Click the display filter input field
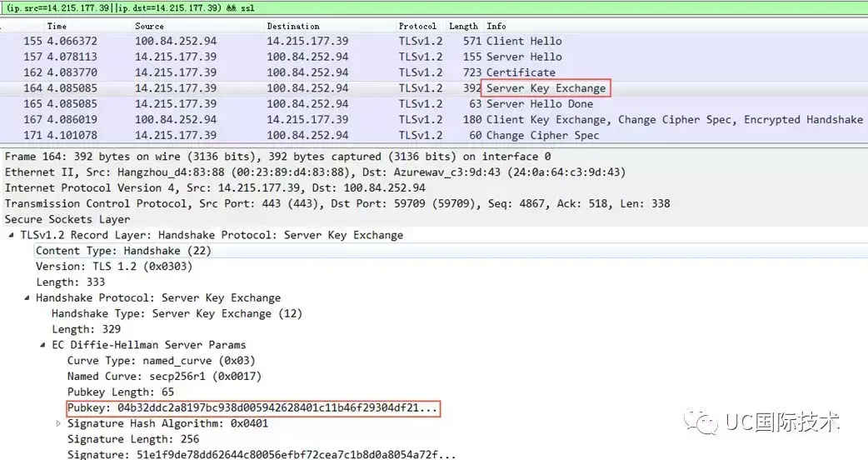 434,7
